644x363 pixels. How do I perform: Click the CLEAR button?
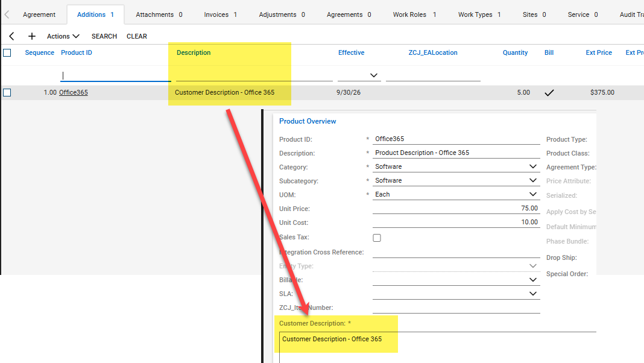tap(137, 36)
